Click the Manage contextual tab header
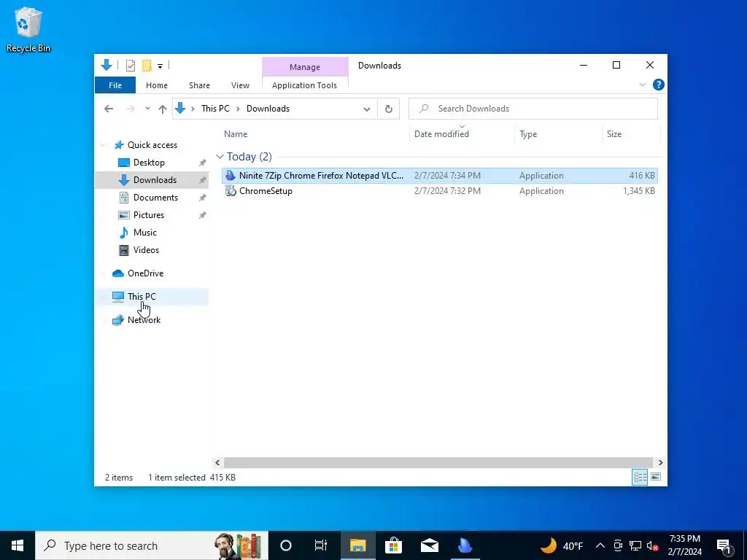 (x=305, y=67)
